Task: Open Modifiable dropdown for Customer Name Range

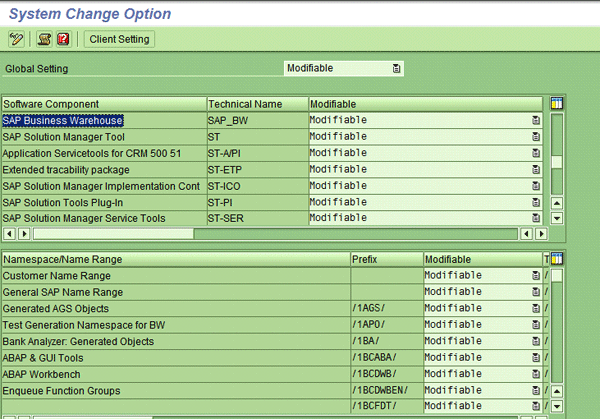Action: click(x=536, y=275)
